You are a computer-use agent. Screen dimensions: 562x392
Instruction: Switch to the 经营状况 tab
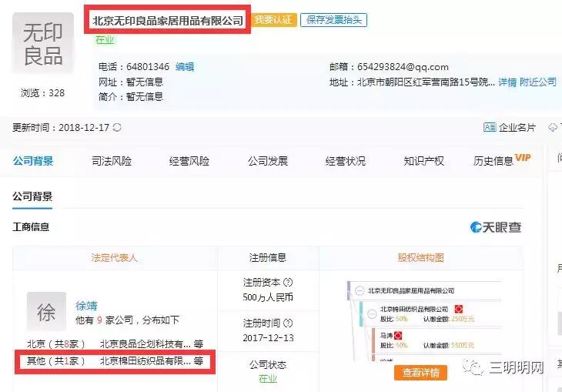coord(346,161)
